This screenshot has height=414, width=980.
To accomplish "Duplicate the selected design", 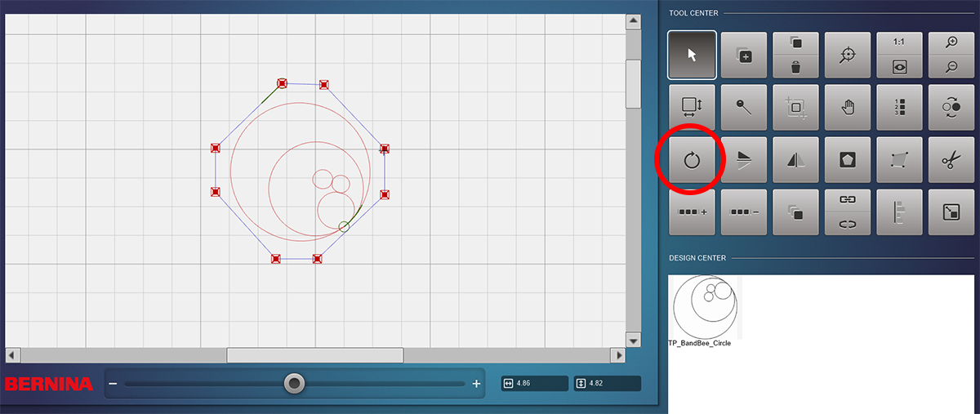I will 796,42.
